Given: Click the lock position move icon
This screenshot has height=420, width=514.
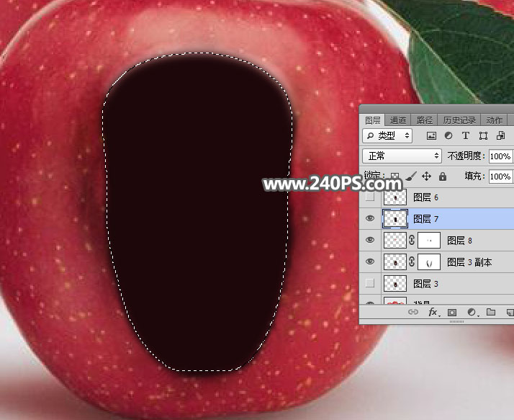Looking at the screenshot, I should 426,176.
